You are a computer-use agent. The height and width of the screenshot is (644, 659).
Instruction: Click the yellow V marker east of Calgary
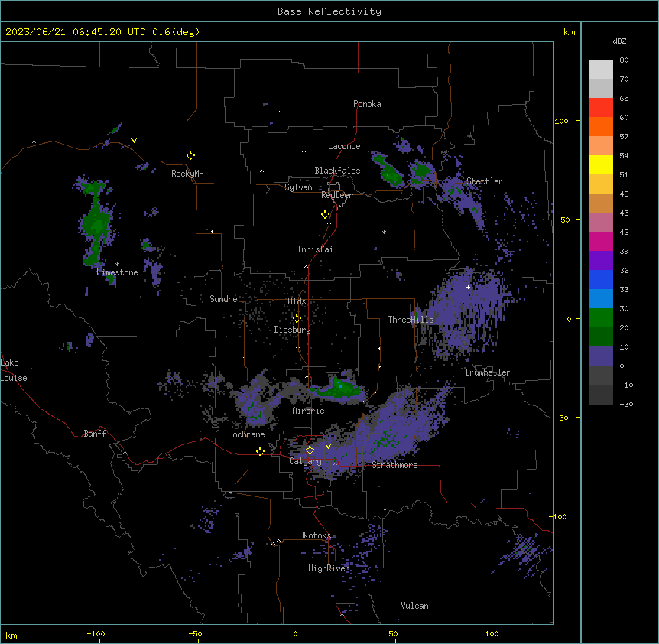pyautogui.click(x=328, y=447)
